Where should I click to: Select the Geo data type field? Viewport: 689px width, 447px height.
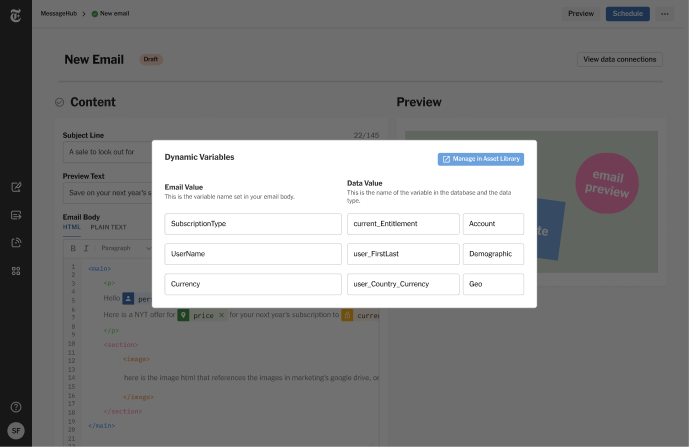point(493,284)
